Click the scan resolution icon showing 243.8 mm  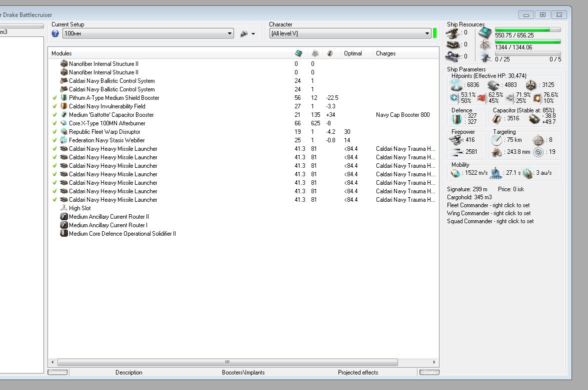496,152
